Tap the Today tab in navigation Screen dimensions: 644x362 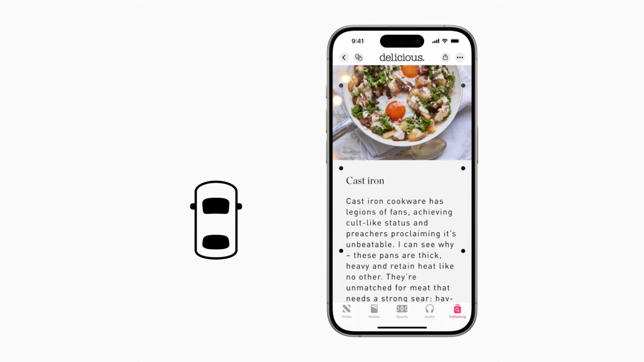tap(346, 311)
